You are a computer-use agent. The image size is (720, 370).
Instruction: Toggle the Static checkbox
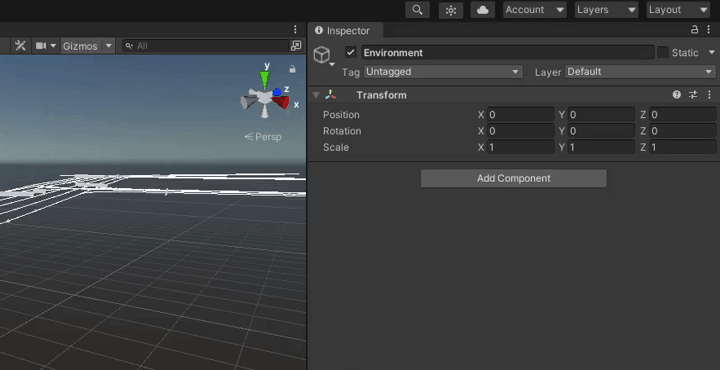pyautogui.click(x=663, y=52)
